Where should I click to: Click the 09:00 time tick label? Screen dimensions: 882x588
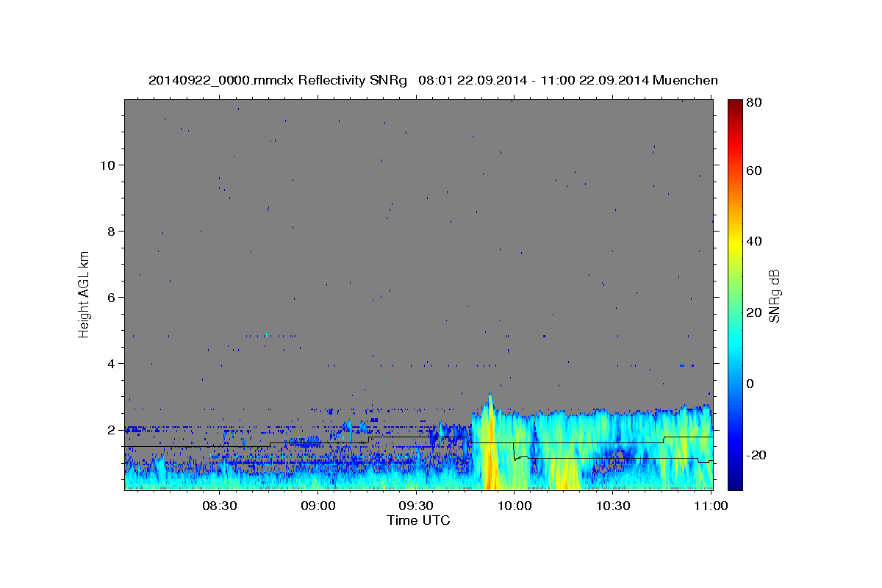click(x=318, y=506)
